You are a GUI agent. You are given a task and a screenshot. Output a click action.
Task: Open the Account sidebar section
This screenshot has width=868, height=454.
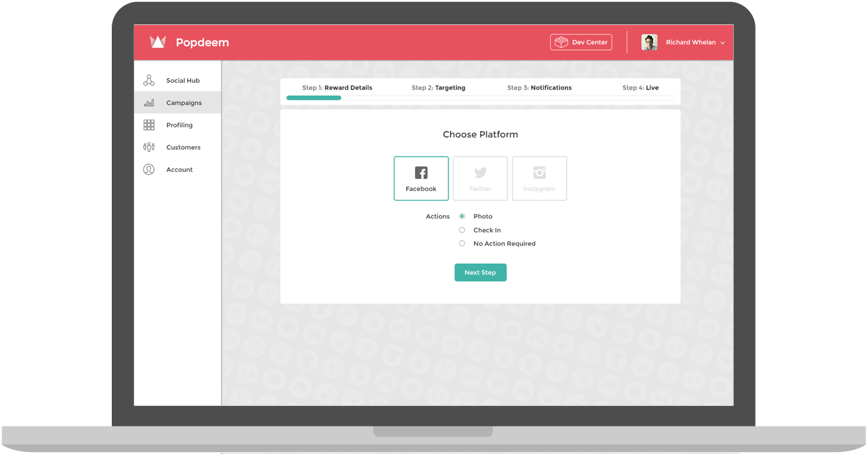click(178, 170)
